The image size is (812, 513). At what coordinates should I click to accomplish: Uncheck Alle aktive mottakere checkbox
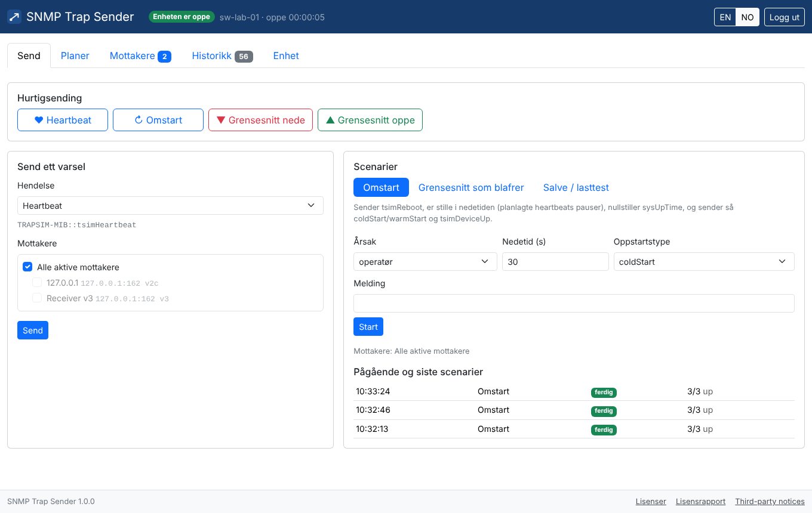(27, 267)
